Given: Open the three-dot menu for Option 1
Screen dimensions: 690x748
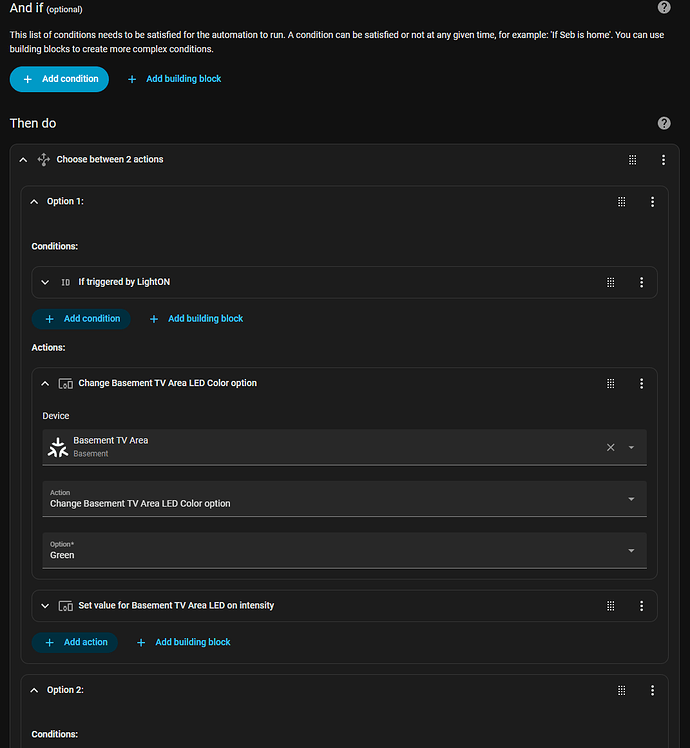Looking at the screenshot, I should click(652, 201).
